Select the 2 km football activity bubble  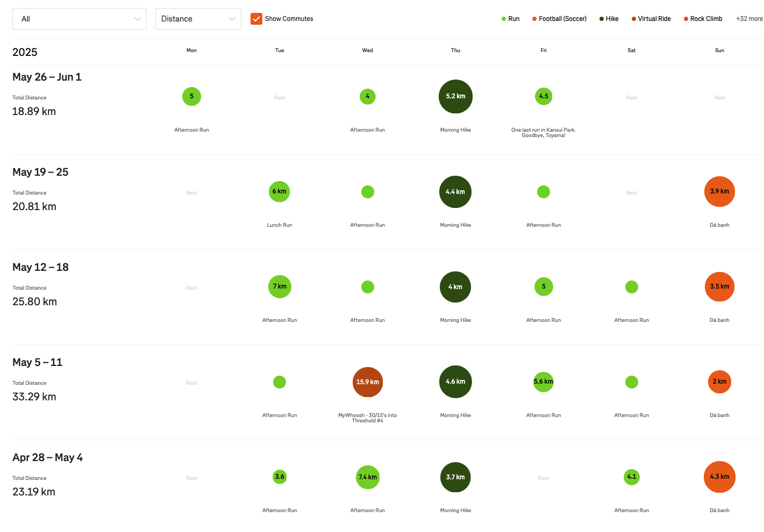[x=719, y=382]
